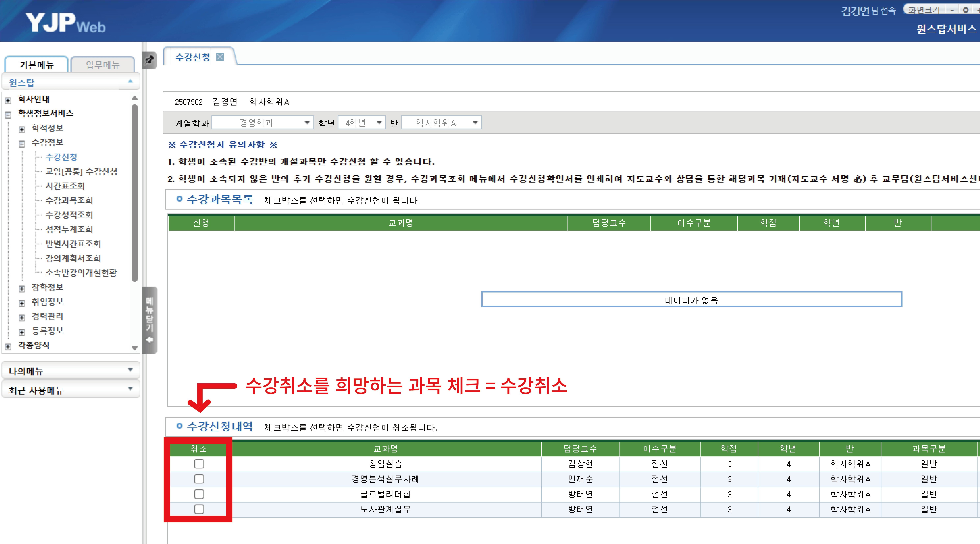Click the 취소 column header
The height and width of the screenshot is (544, 980).
click(198, 449)
